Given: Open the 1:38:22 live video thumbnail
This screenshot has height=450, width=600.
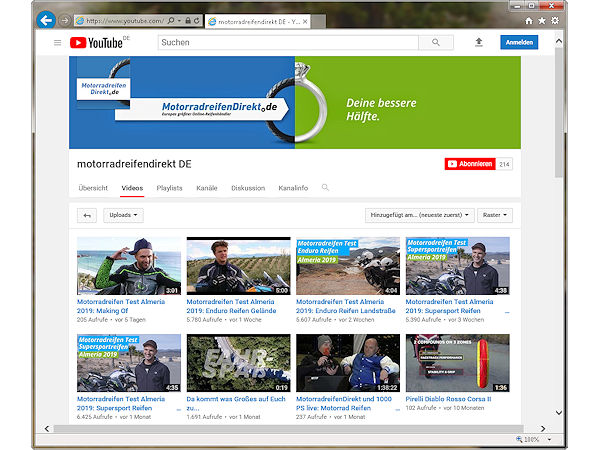Looking at the screenshot, I should [348, 363].
